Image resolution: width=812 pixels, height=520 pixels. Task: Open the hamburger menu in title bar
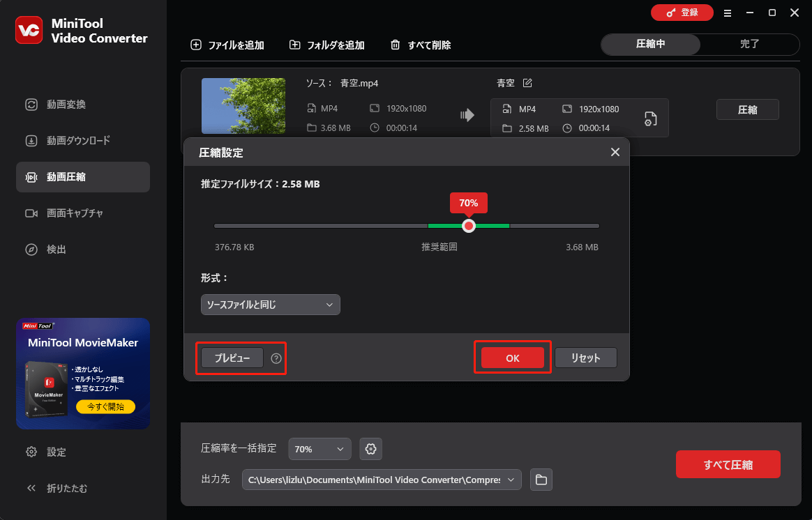(x=728, y=13)
